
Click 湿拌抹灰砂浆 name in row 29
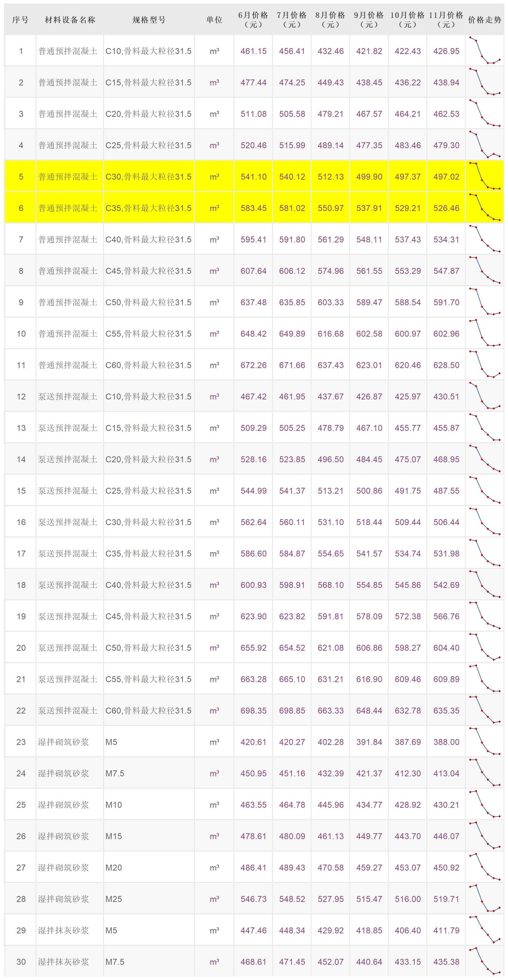(x=64, y=930)
